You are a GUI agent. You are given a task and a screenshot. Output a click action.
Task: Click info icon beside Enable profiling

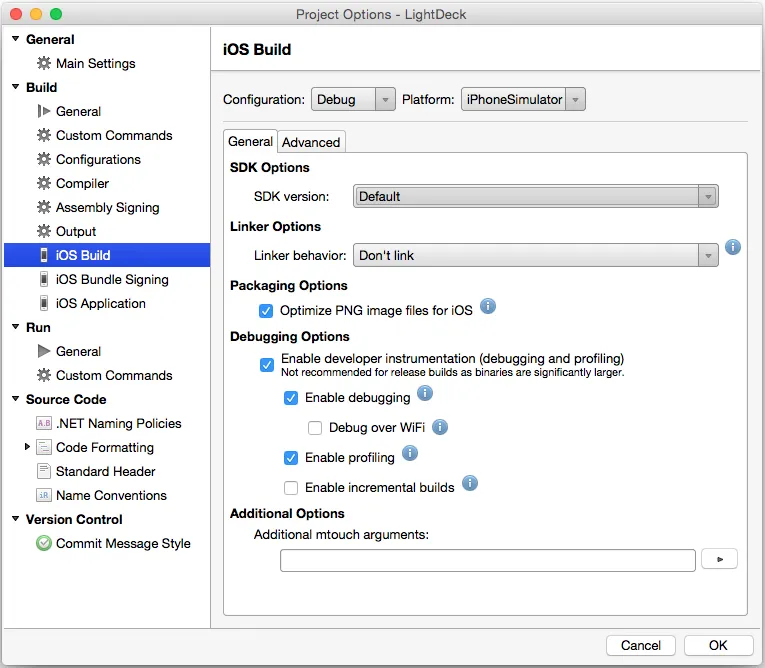coord(409,454)
